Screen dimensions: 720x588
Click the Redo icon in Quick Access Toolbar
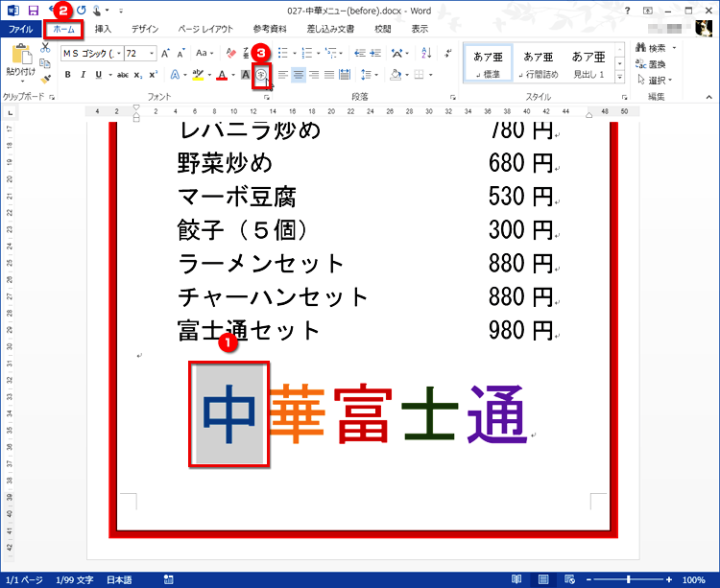point(82,11)
